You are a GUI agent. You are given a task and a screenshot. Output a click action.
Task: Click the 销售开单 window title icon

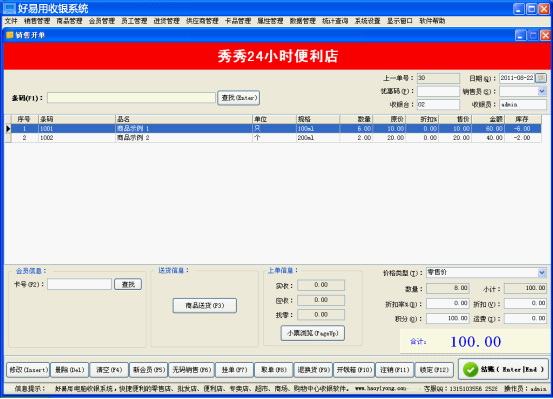coord(10,35)
